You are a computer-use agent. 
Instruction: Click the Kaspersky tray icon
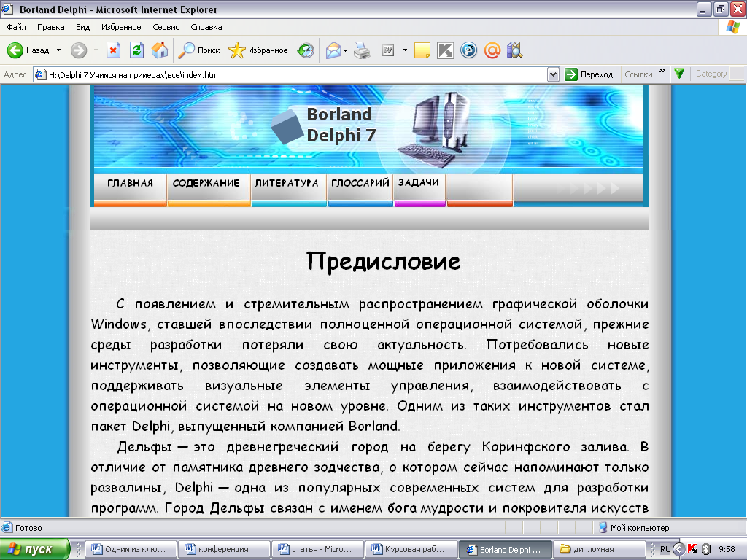point(692,549)
